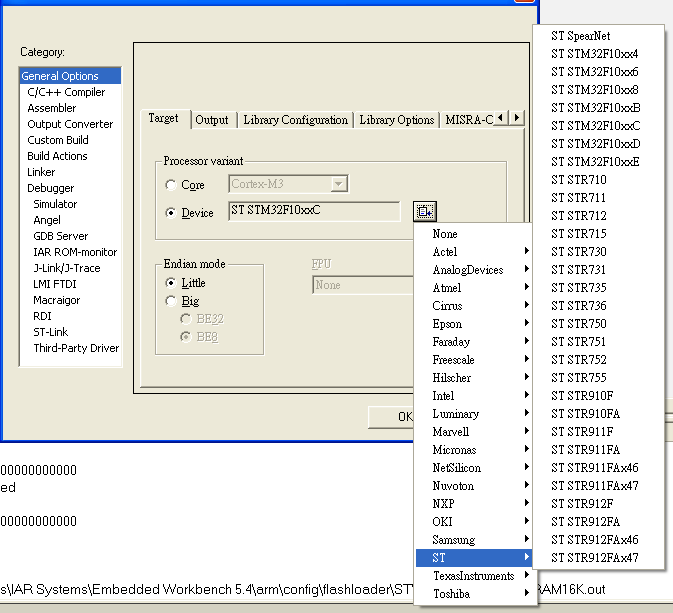Click the FPU None field
The height and width of the screenshot is (613, 673).
(363, 285)
